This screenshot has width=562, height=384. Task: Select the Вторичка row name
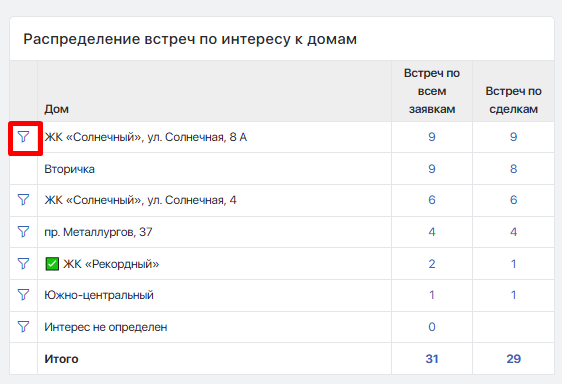pyautogui.click(x=70, y=169)
